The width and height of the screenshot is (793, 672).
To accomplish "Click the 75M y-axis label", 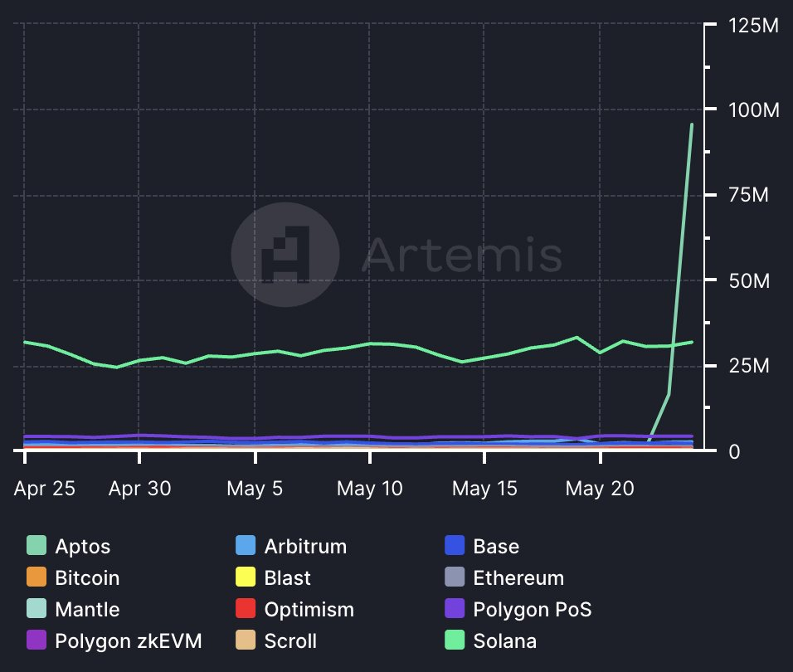I will pos(748,195).
